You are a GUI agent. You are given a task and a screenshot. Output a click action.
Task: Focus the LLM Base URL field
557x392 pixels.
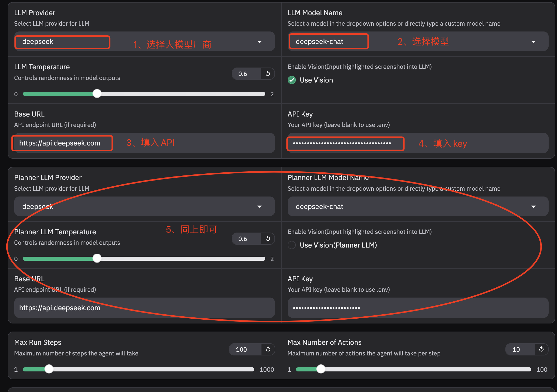[x=144, y=143]
